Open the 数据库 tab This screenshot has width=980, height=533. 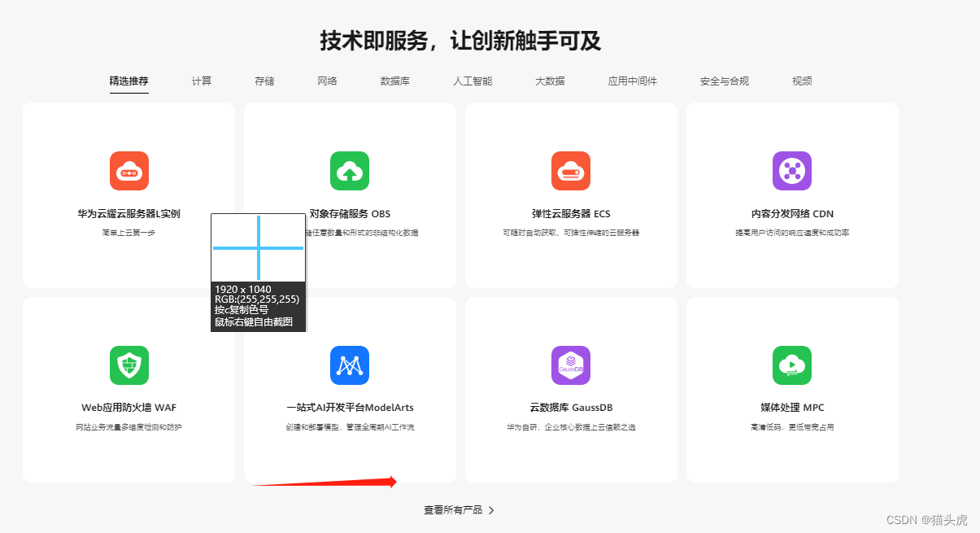(x=395, y=81)
